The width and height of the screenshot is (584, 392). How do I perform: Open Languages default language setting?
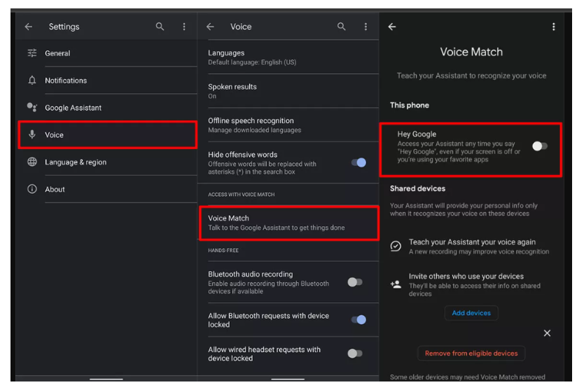[288, 57]
